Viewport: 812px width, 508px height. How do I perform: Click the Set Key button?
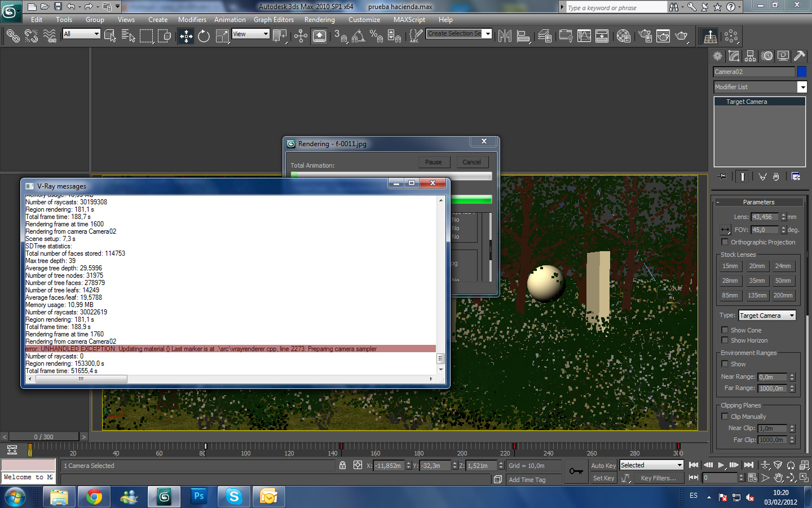coord(603,478)
